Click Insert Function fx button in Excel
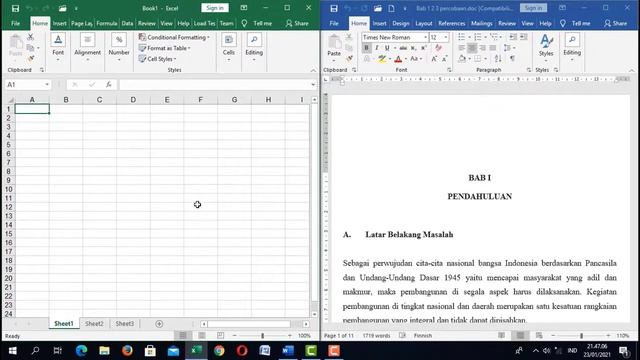This screenshot has height=360, width=640. tap(109, 84)
